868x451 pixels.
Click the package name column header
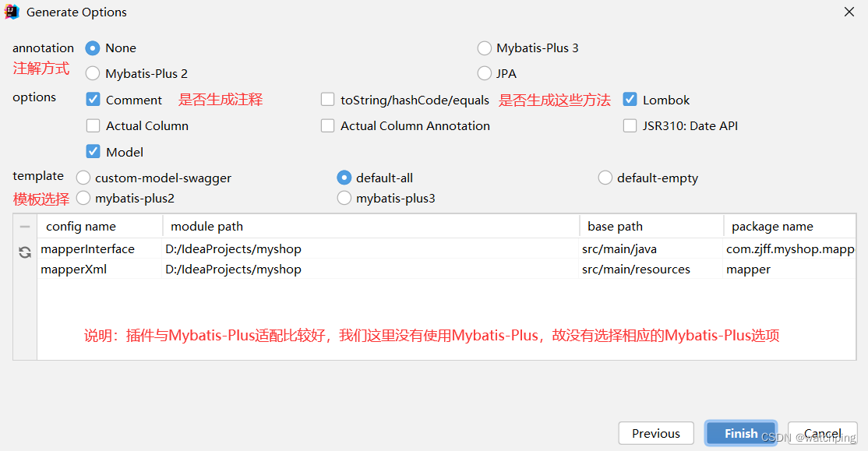click(x=789, y=227)
